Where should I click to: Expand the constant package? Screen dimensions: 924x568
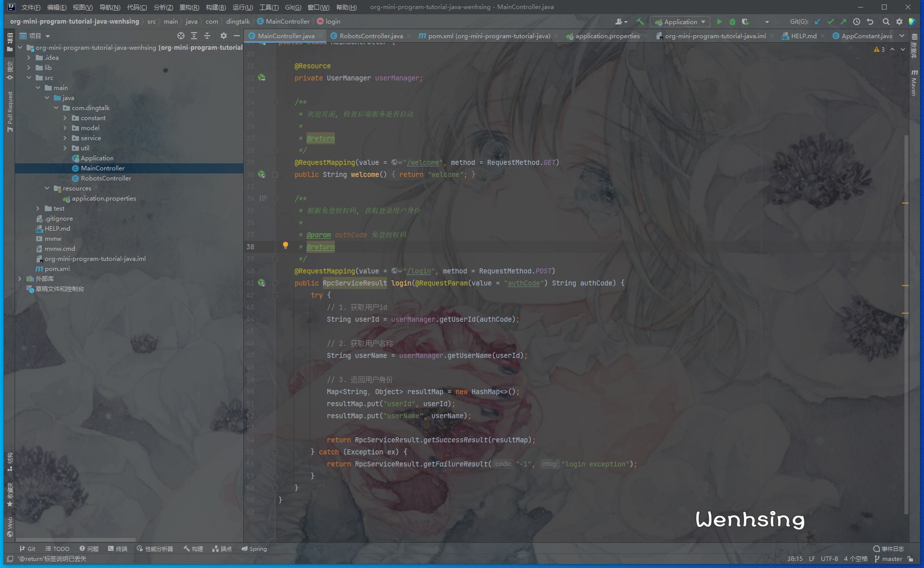[65, 118]
